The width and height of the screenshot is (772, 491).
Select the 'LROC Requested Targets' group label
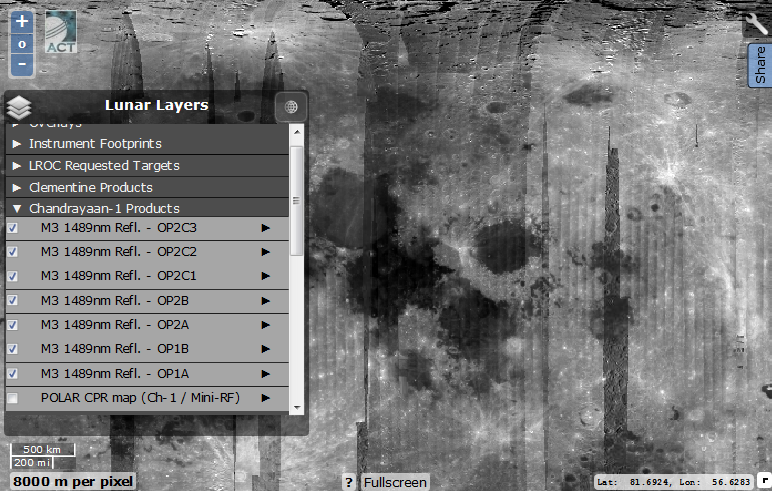tap(104, 165)
